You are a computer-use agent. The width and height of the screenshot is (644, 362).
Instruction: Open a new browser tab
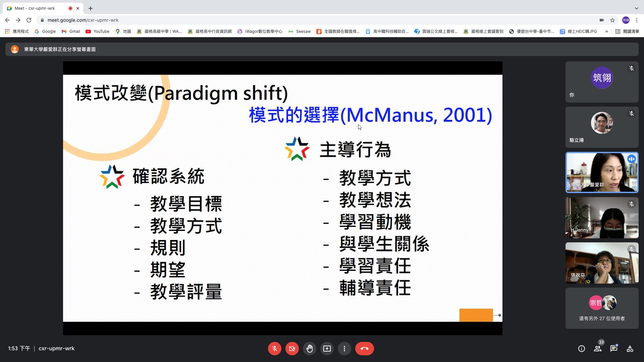pyautogui.click(x=91, y=8)
